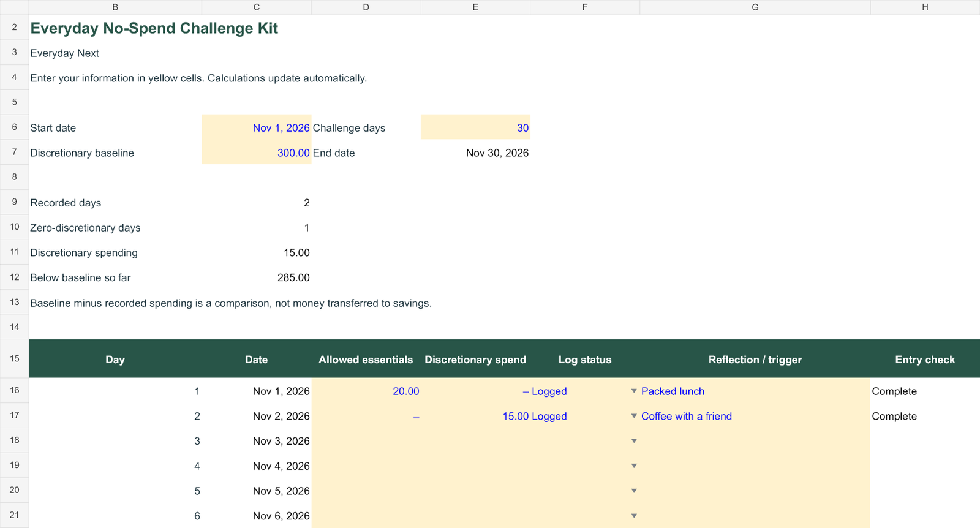
Task: Select row 9 header number
Action: tap(15, 202)
